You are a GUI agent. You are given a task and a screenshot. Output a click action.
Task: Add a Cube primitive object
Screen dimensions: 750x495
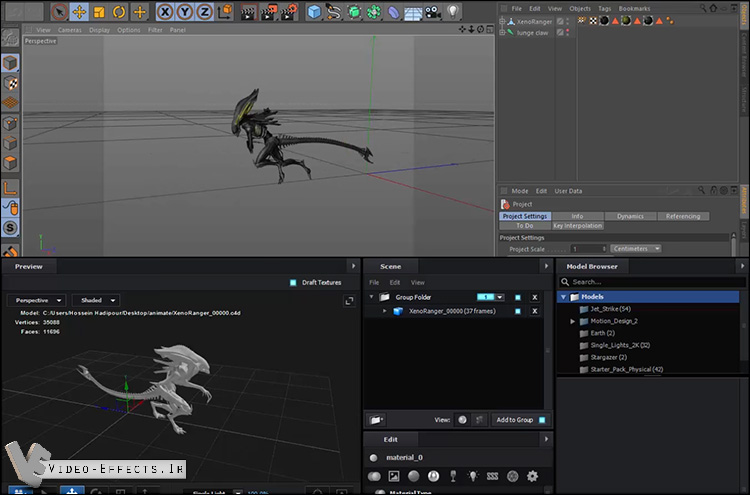pos(314,12)
